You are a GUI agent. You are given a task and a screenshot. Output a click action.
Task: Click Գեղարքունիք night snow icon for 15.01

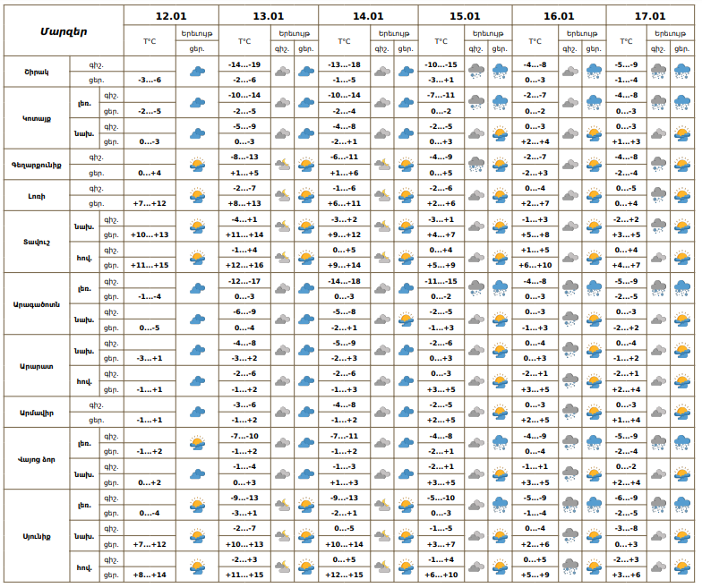click(x=476, y=165)
